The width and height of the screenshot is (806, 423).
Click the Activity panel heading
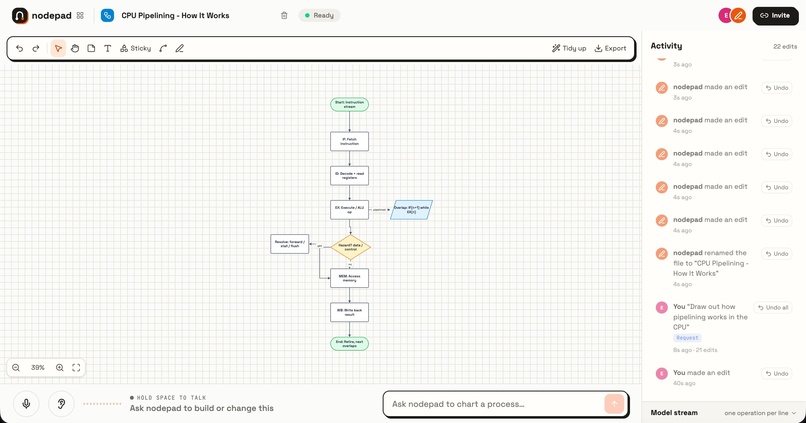tap(666, 46)
